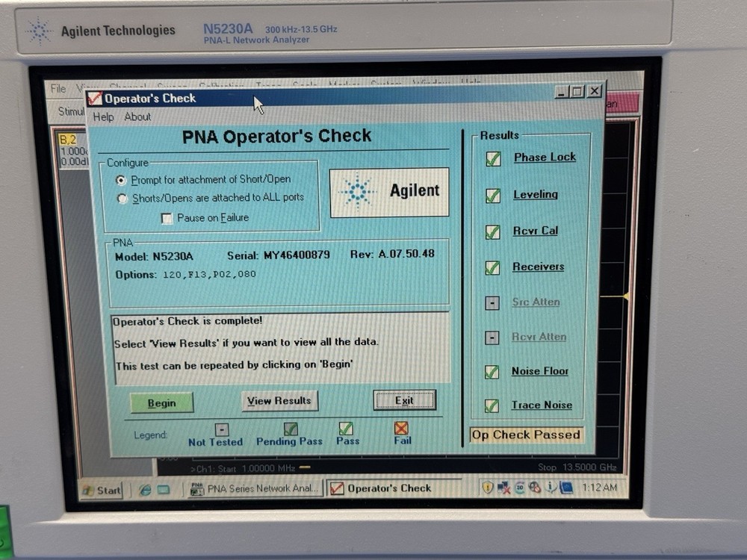Enable the Pause on Failure checkbox

(166, 217)
